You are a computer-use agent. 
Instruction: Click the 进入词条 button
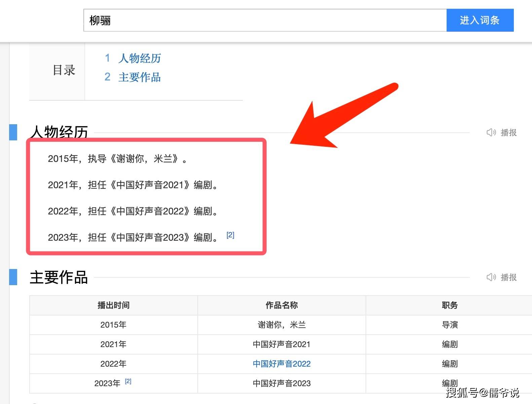point(480,21)
